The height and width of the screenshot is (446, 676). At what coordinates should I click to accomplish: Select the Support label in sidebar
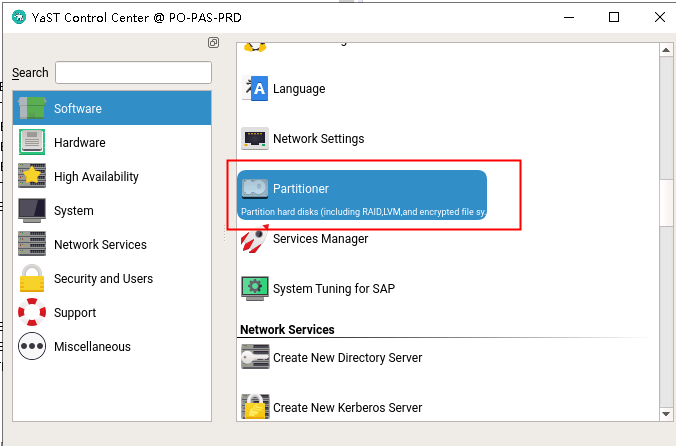[75, 312]
